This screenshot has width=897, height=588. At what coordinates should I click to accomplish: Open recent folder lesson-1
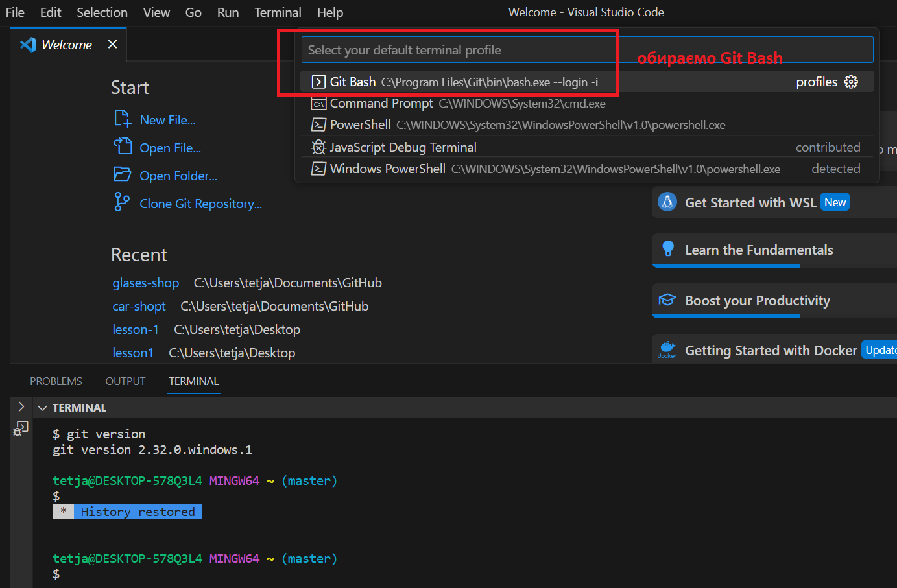tap(136, 329)
